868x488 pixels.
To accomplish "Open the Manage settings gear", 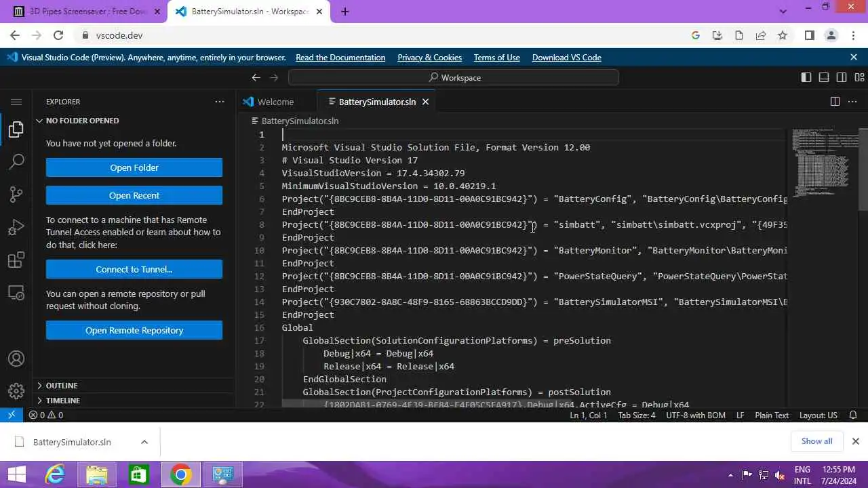I will (16, 391).
